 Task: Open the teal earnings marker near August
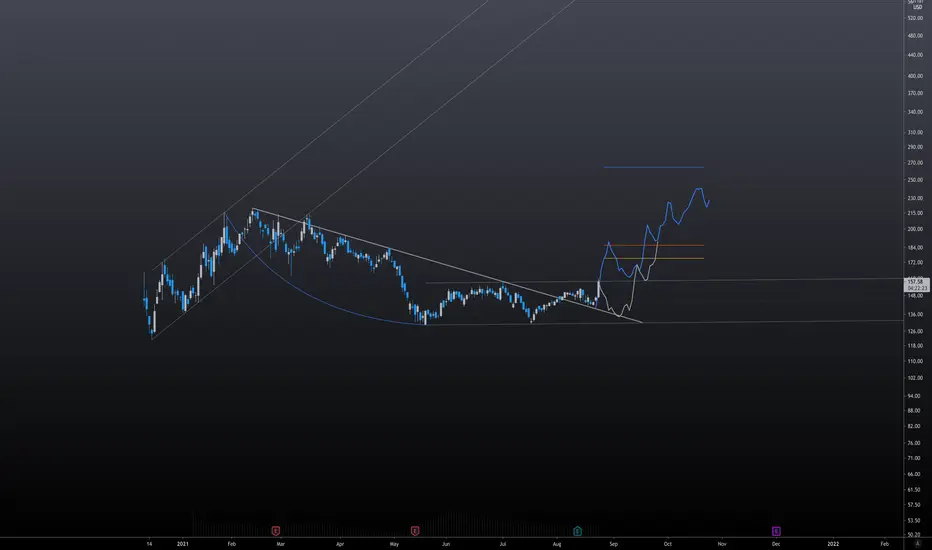[577, 530]
